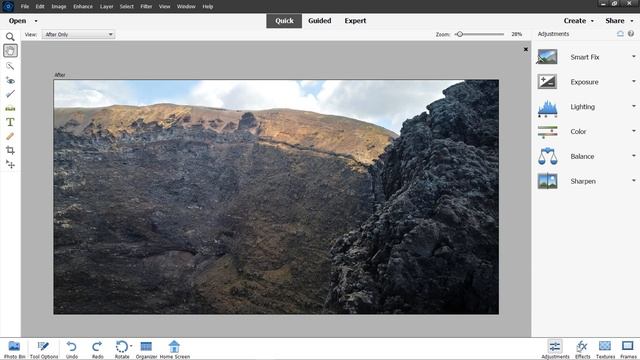Image resolution: width=640 pixels, height=360 pixels.
Task: Select the Zoom tool in the toolbox
Action: tap(10, 37)
